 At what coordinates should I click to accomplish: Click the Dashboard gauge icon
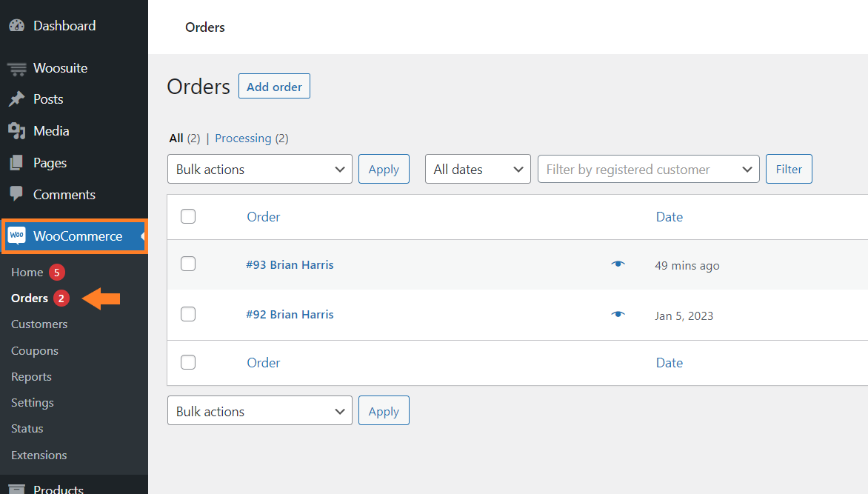(x=16, y=25)
